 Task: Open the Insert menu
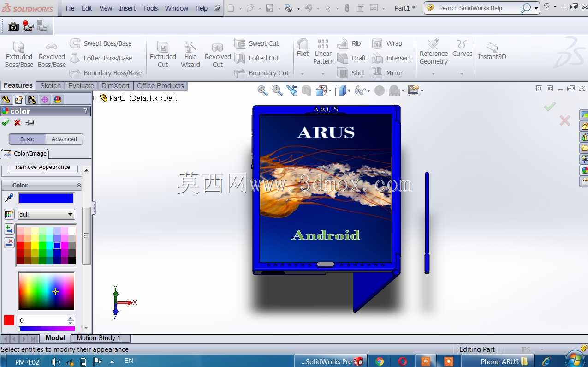(x=127, y=8)
